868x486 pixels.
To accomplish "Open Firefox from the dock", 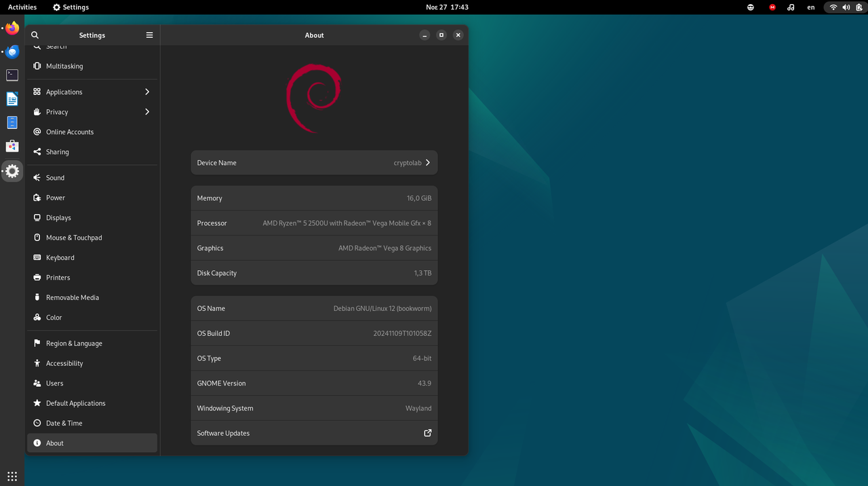I will [12, 29].
